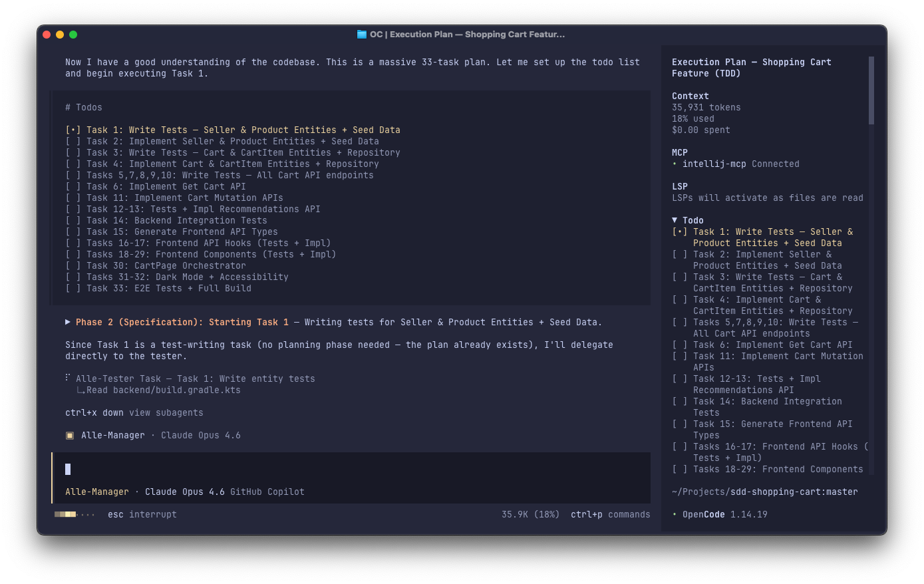This screenshot has height=584, width=924.
Task: Click sidebar Task 14 Backend Integration Tests text
Action: pyautogui.click(x=768, y=407)
